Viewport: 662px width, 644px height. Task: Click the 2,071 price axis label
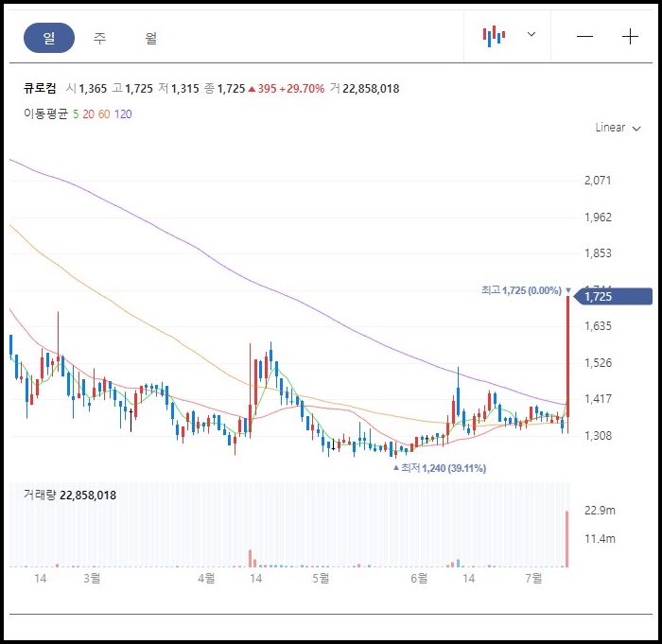coord(598,181)
